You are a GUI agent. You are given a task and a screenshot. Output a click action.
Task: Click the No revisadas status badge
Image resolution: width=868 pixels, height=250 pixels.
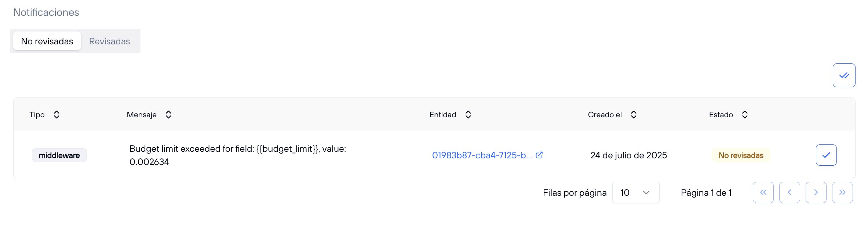tap(741, 155)
